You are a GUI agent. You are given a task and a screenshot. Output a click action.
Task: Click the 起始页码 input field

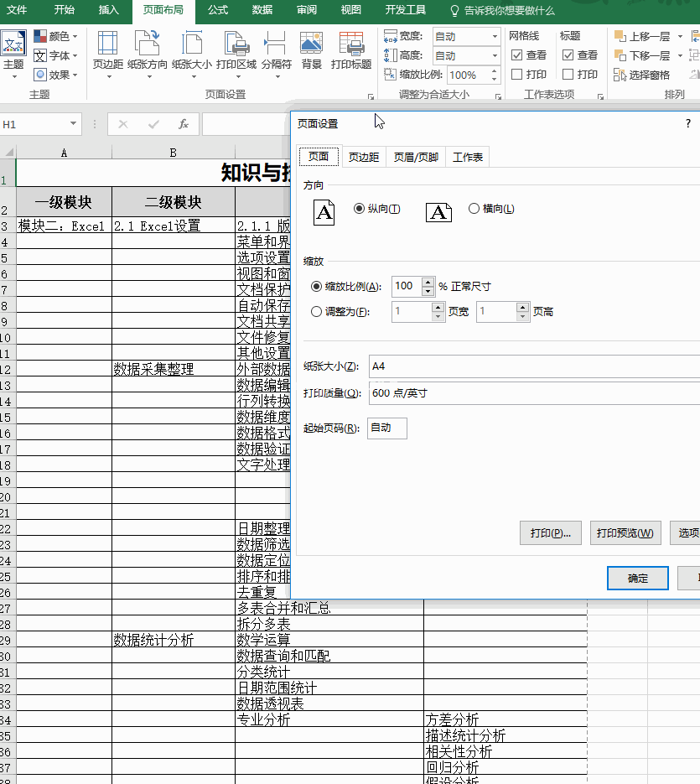[386, 428]
